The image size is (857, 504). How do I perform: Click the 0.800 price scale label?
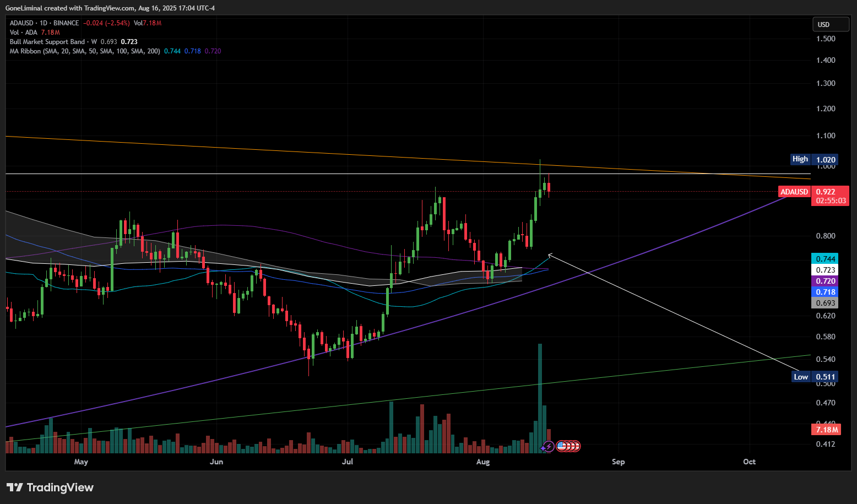click(826, 236)
